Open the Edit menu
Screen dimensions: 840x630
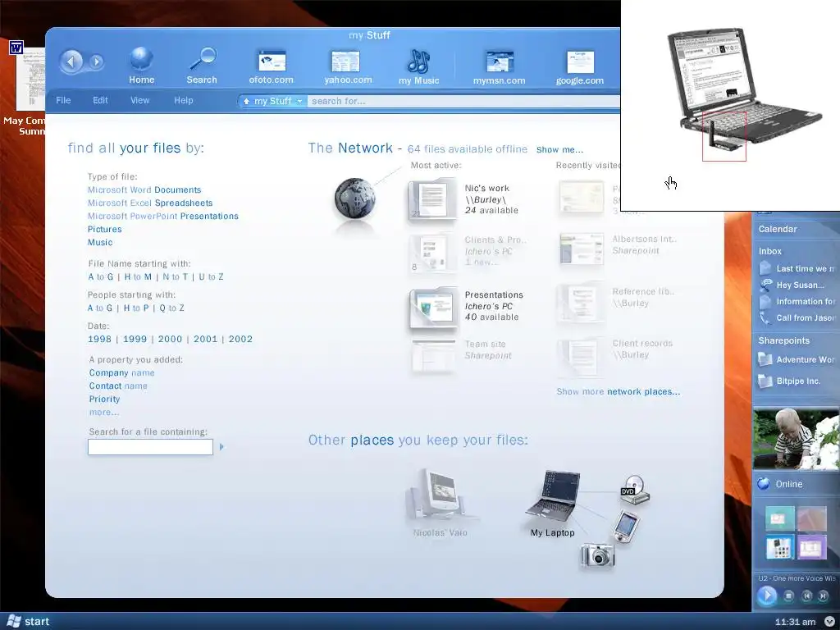point(100,100)
